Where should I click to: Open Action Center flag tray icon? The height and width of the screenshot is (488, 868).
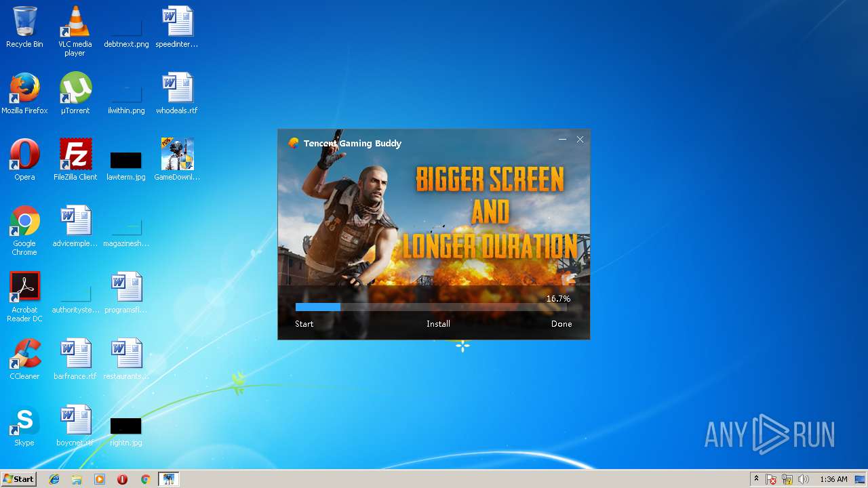(x=772, y=479)
